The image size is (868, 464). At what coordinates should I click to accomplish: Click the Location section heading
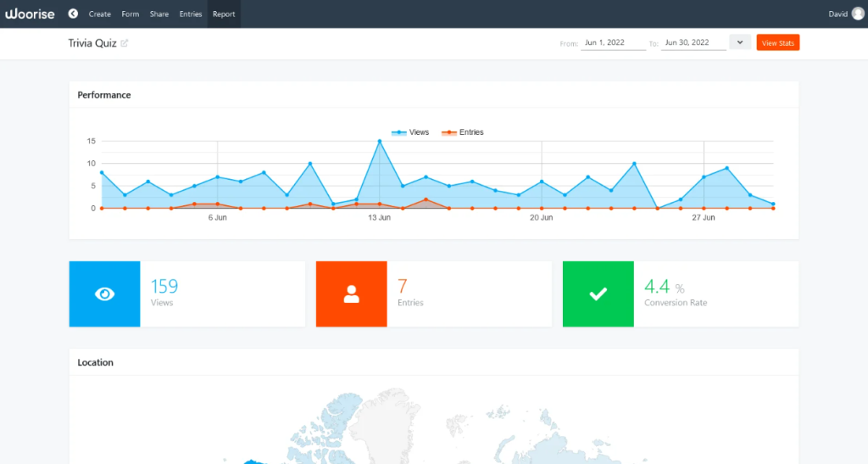coord(95,363)
